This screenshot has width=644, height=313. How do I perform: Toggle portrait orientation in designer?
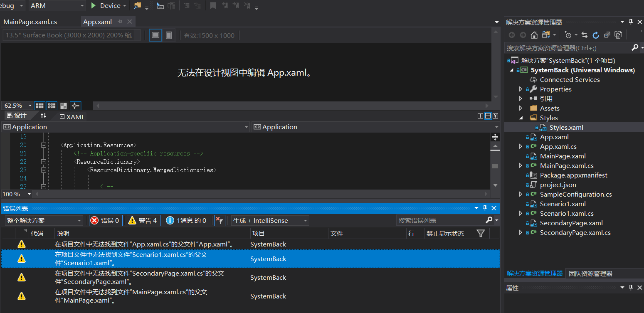[169, 35]
